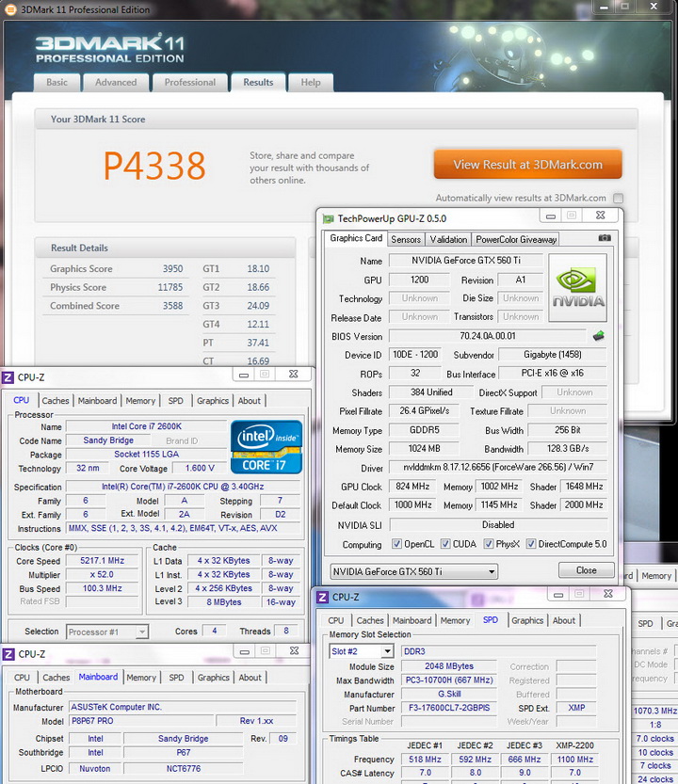Viewport: 678px width, 784px height.
Task: Toggle the OpenCL checkbox
Action: [x=396, y=544]
